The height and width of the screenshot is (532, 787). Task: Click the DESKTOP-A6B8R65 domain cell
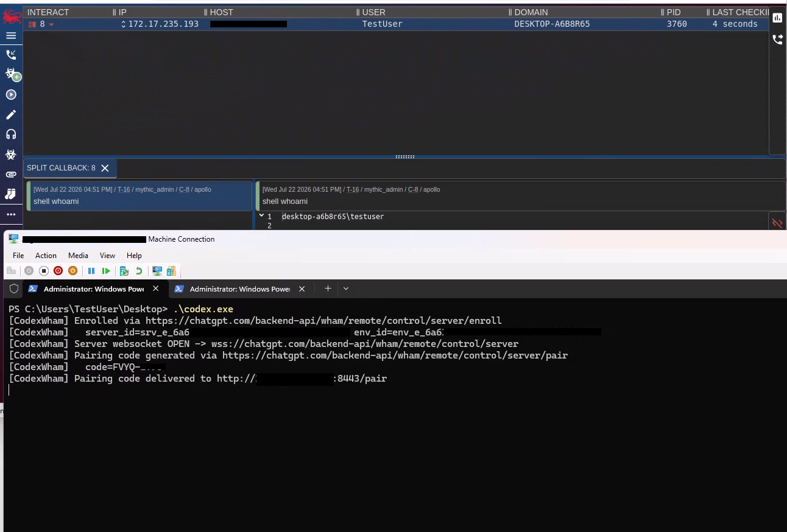point(552,24)
